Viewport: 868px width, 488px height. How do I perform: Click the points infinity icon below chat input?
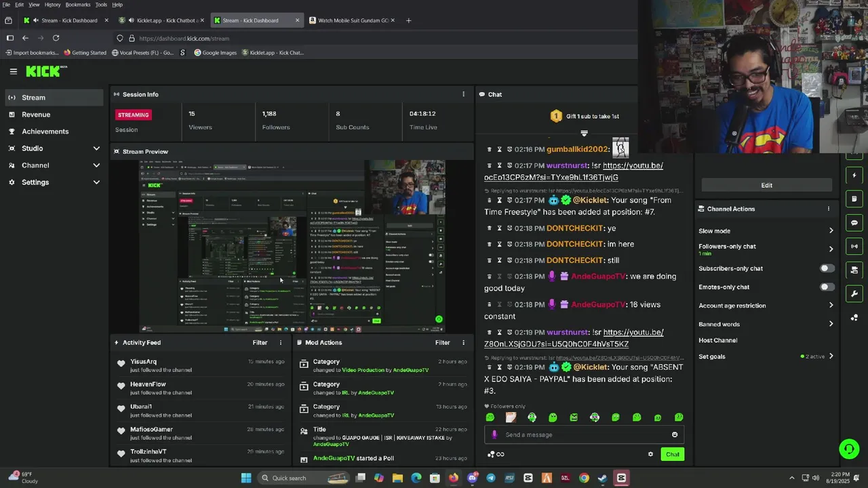coord(496,455)
